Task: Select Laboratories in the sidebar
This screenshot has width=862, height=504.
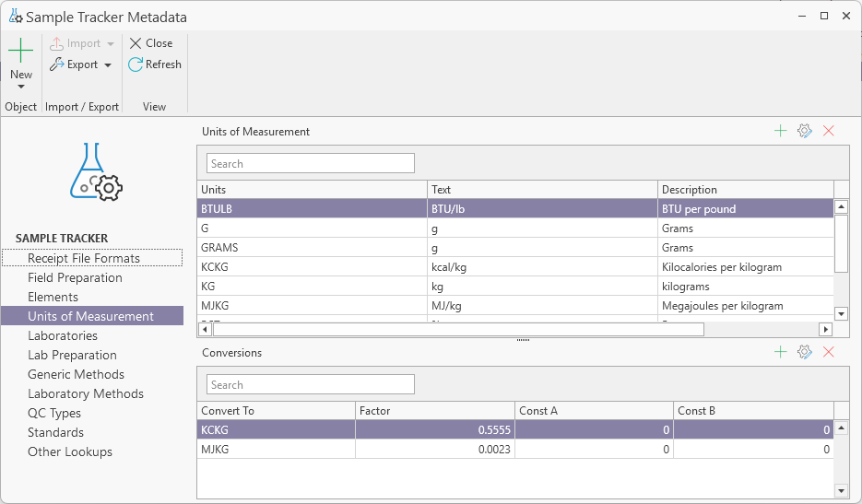Action: (63, 335)
